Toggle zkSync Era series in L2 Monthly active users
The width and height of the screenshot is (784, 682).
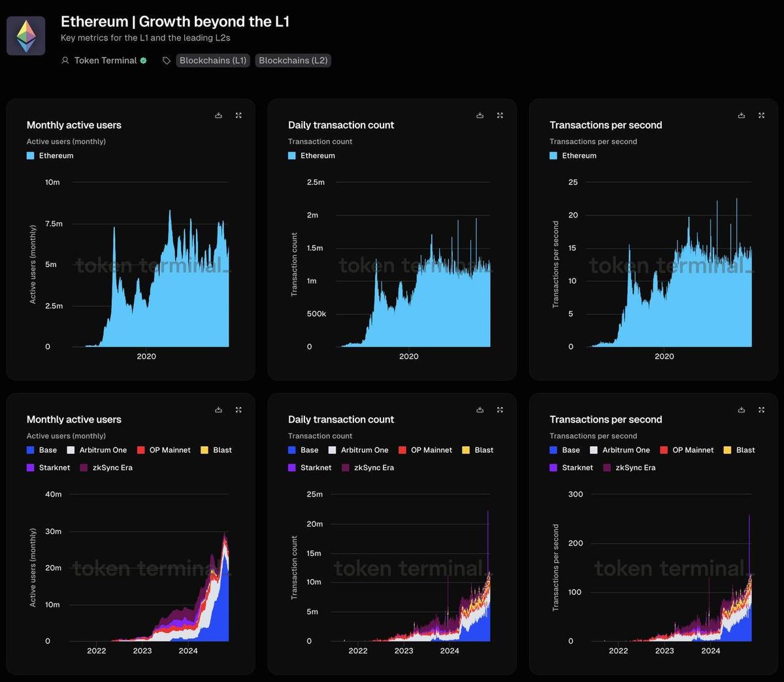coord(106,468)
